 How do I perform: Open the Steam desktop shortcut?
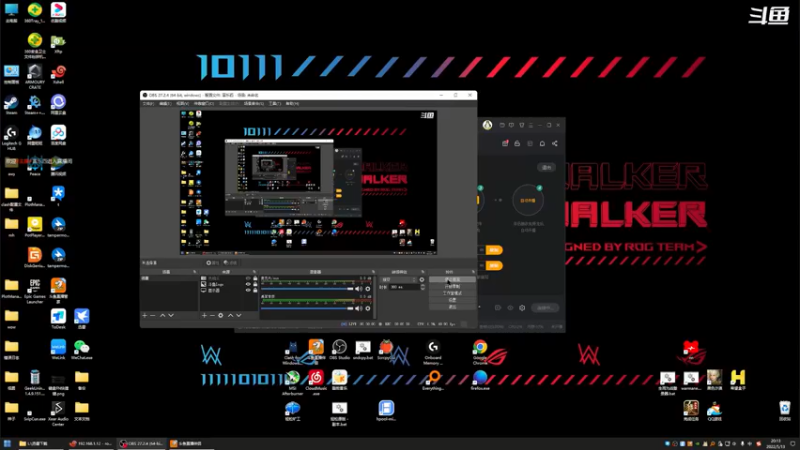pyautogui.click(x=11, y=105)
